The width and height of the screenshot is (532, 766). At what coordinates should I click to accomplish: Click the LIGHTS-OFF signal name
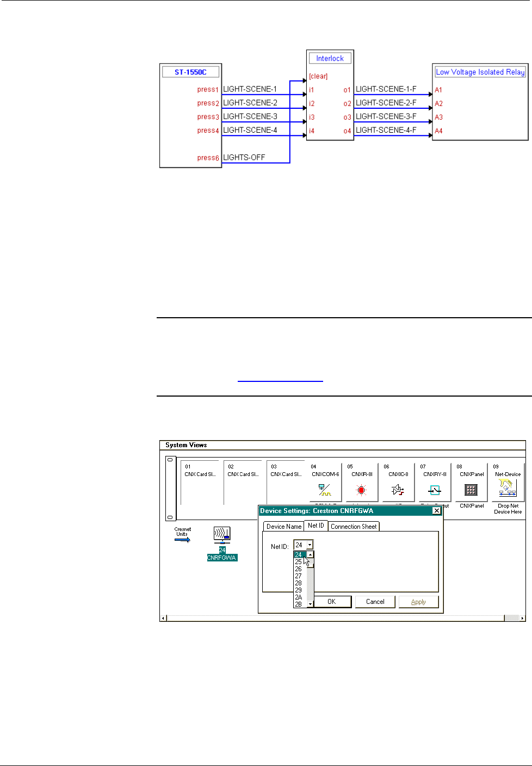coord(244,157)
